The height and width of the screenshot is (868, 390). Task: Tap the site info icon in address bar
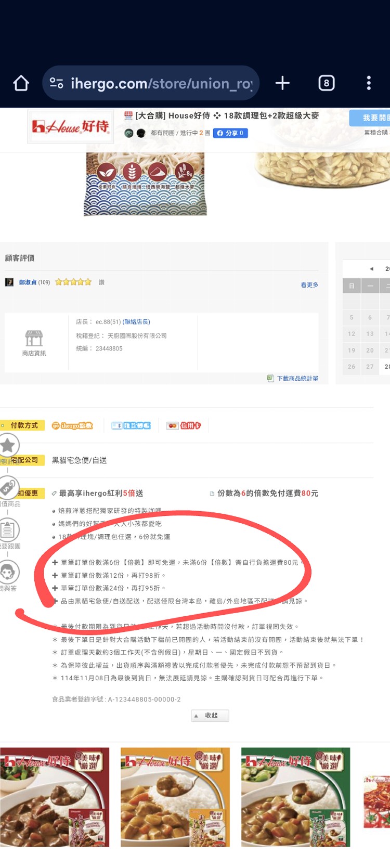point(56,83)
